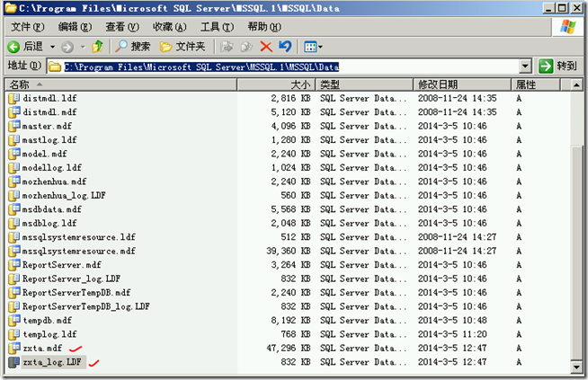
Task: Open the 搜索 search pane
Action: pyautogui.click(x=132, y=47)
